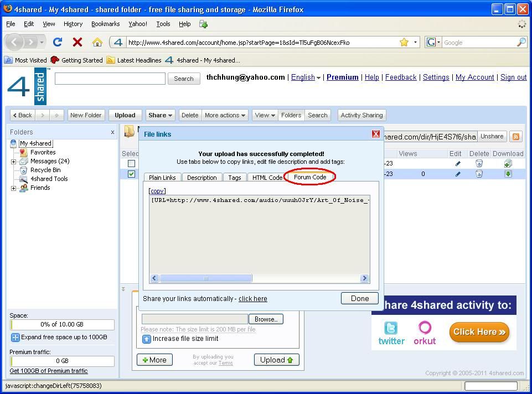Click the forward navigation arrow in 4shared toolbar
Viewport: 532px width, 394px height.
click(43, 115)
